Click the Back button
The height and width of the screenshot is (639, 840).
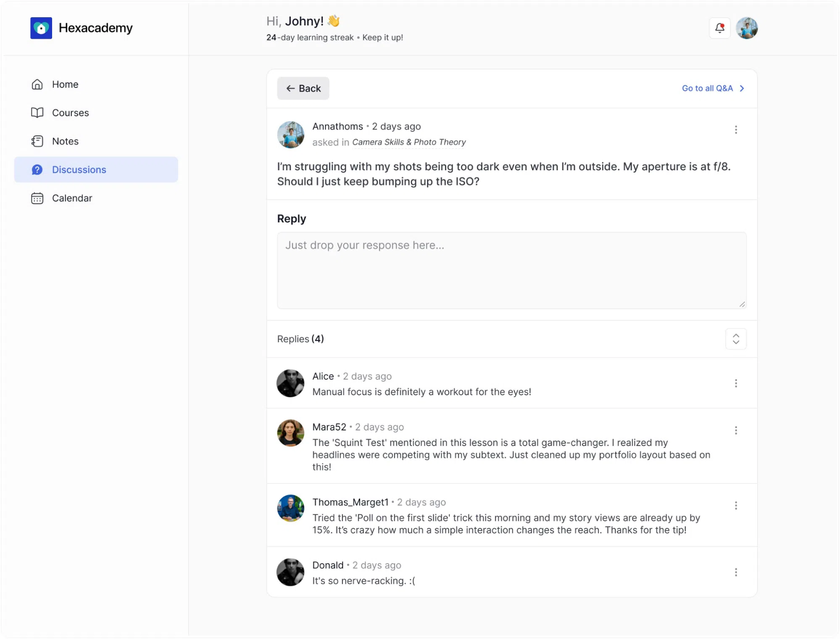tap(303, 88)
